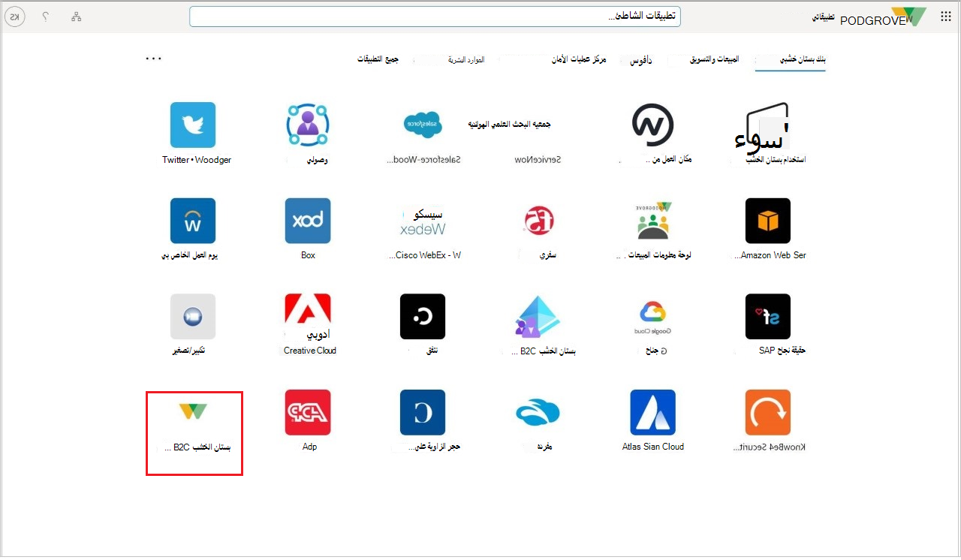The height and width of the screenshot is (560, 961).
Task: Launch the Box app
Action: [308, 221]
